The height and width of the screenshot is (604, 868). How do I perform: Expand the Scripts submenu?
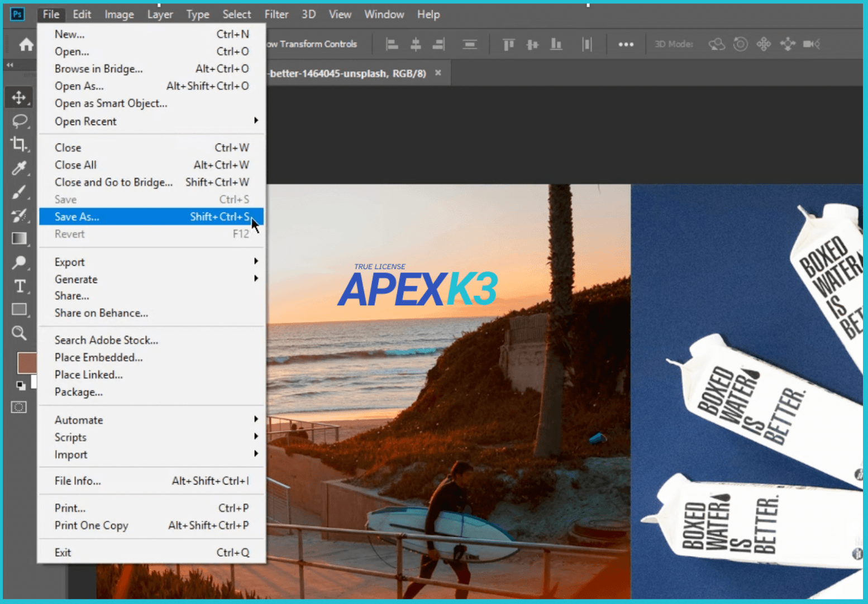coord(151,437)
